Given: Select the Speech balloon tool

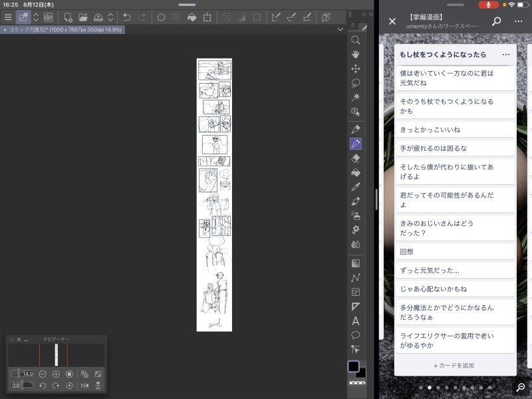Looking at the screenshot, I should 356,335.
